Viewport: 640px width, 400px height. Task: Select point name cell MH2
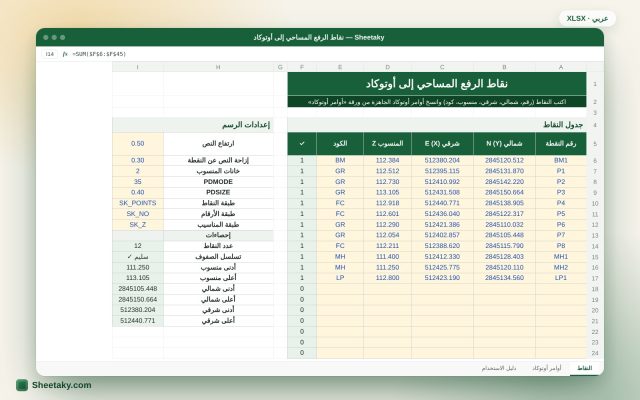pos(560,267)
